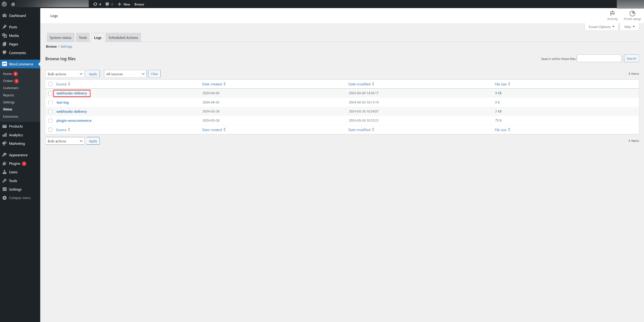
Task: Check the plugin-woocommerce row checkbox
Action: [50, 121]
